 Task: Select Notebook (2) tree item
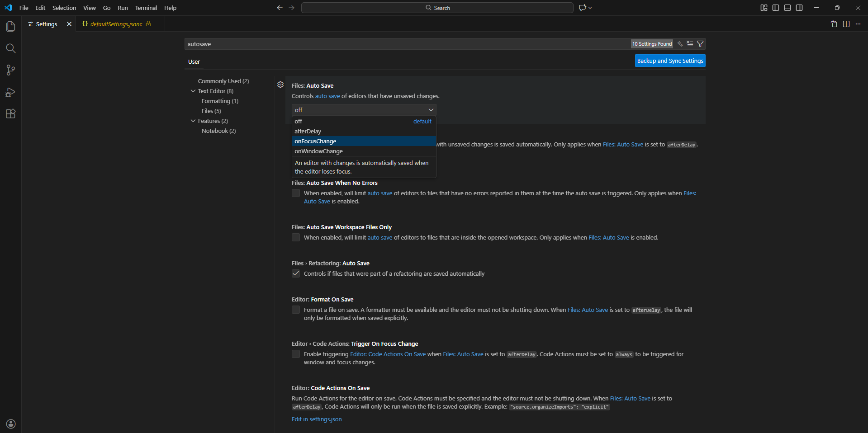pos(219,131)
